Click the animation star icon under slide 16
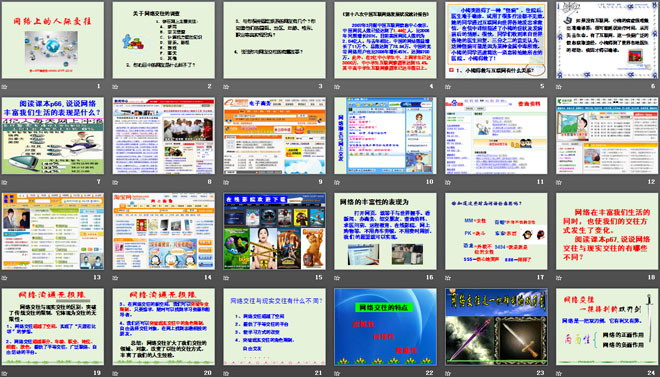This screenshot has height=377, width=660. point(337,278)
